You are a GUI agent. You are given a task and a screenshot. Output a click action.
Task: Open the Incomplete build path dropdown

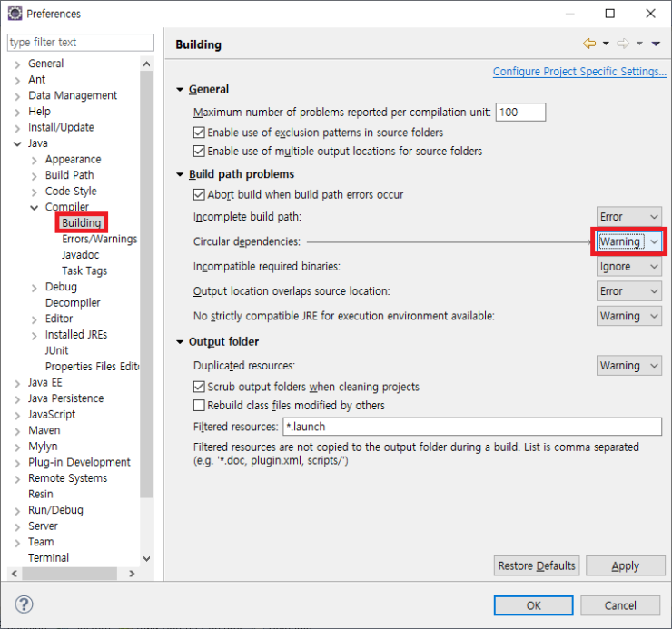point(629,217)
